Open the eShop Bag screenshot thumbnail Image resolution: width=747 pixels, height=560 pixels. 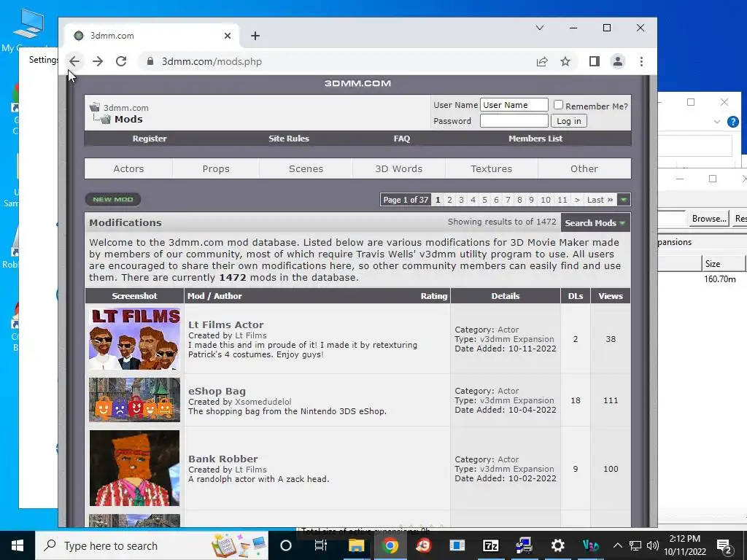(134, 400)
